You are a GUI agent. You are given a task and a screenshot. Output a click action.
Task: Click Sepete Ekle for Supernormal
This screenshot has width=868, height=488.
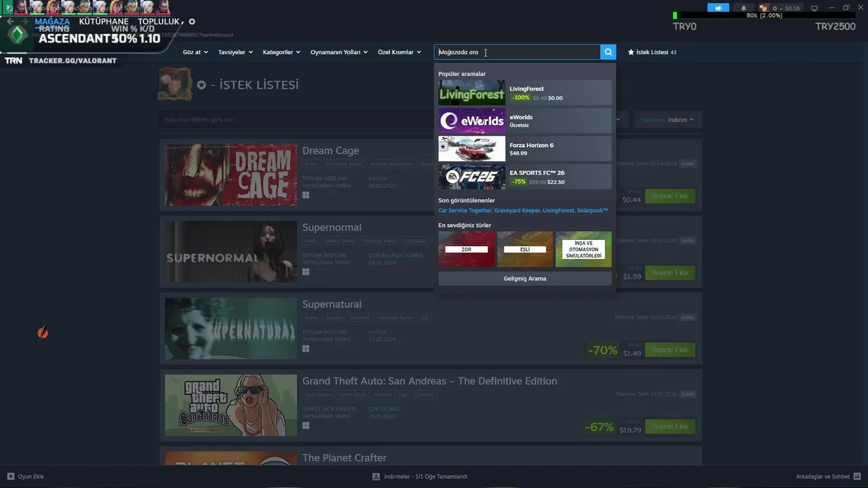[x=670, y=272]
